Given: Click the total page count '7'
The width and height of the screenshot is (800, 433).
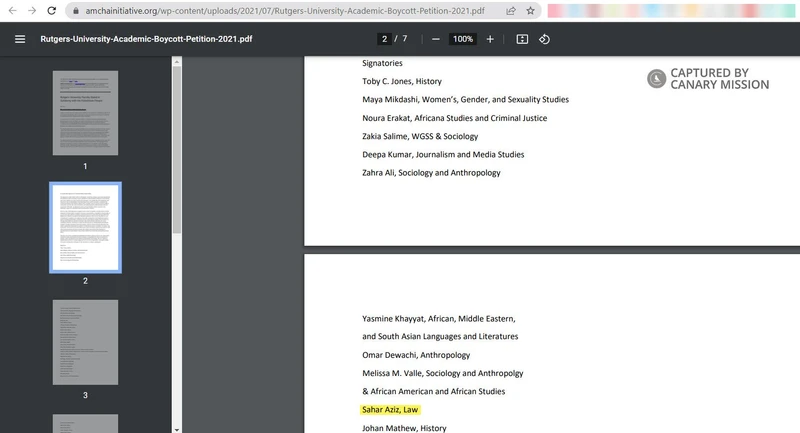Looking at the screenshot, I should (405, 39).
